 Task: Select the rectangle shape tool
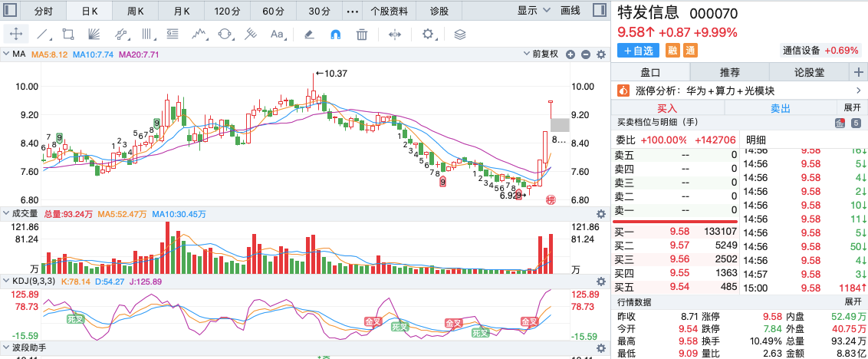[x=68, y=35]
